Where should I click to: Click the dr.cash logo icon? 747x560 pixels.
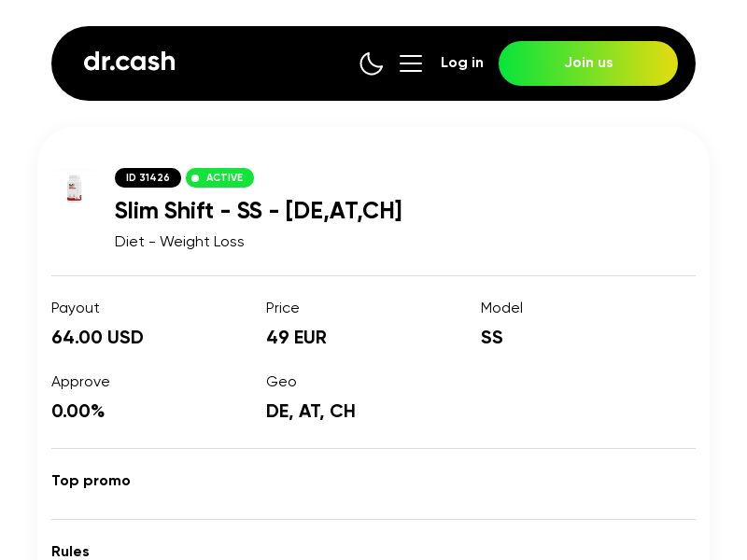pyautogui.click(x=129, y=61)
